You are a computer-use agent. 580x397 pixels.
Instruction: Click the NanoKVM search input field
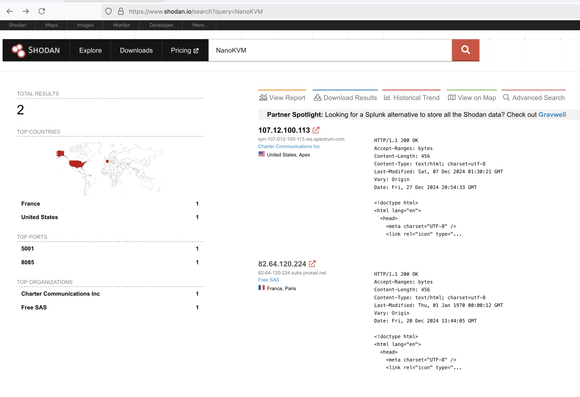coord(330,50)
